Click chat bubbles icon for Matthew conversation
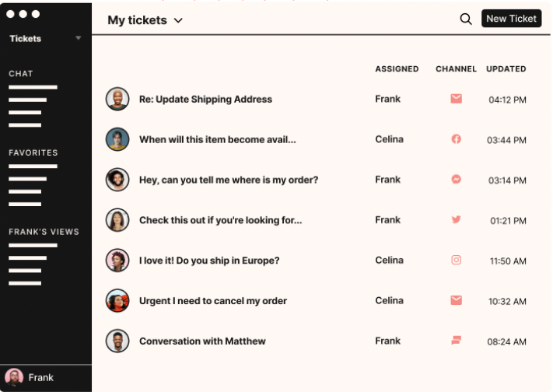This screenshot has height=392, width=553. 456,341
